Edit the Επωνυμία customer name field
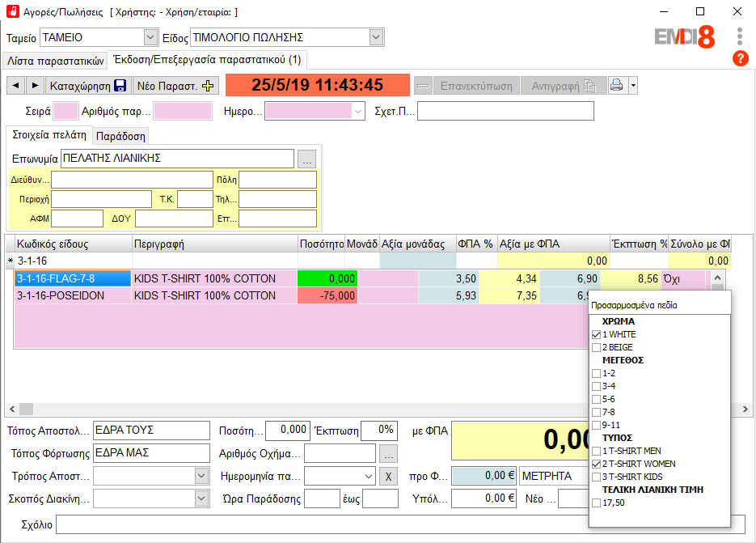The height and width of the screenshot is (543, 756). (x=177, y=159)
